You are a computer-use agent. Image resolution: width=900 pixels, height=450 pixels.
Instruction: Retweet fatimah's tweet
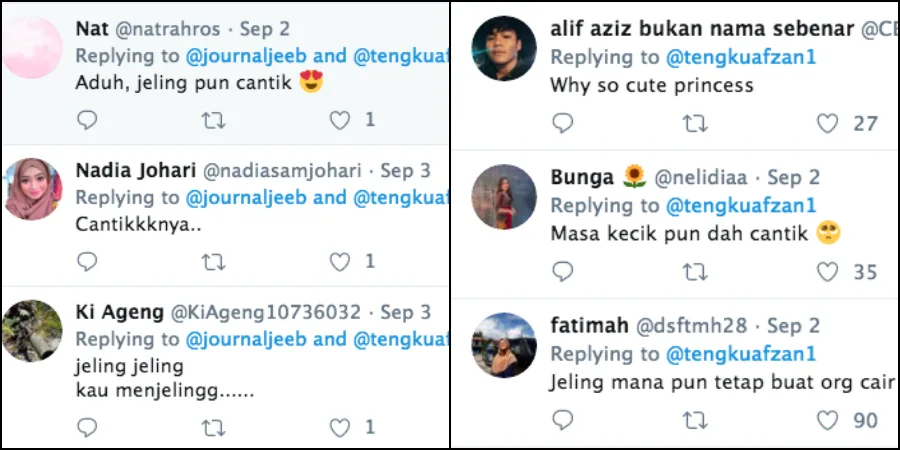pos(694,421)
